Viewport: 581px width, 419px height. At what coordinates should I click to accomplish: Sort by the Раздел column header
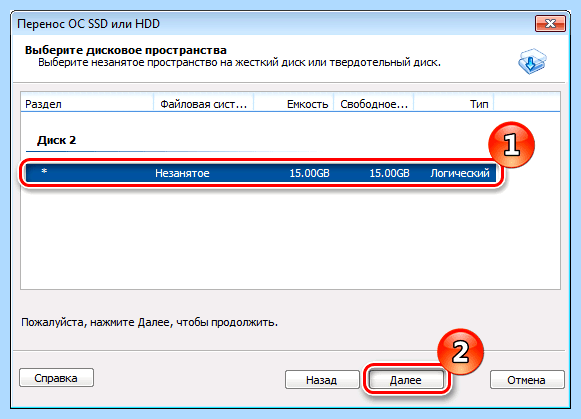(x=87, y=104)
